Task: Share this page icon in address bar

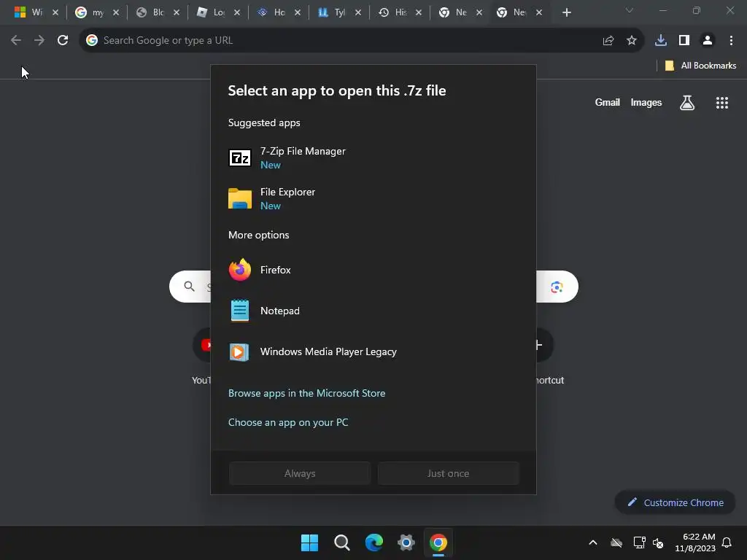Action: (608, 41)
